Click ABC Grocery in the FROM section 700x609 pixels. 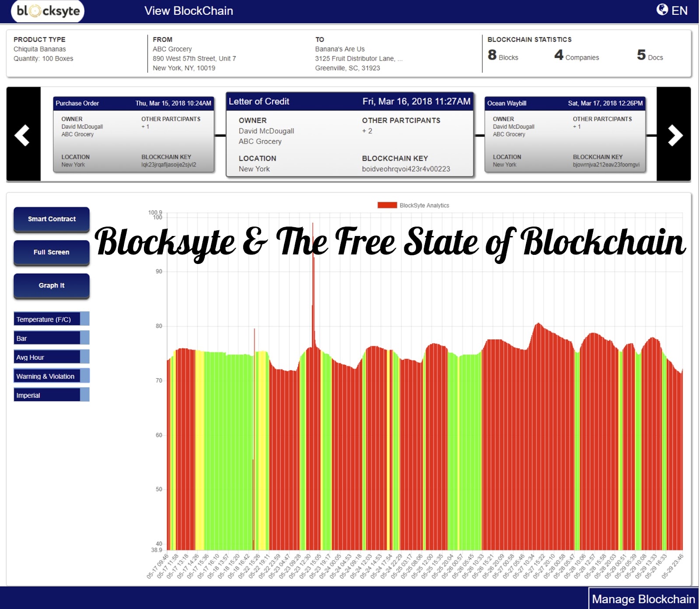tap(172, 49)
